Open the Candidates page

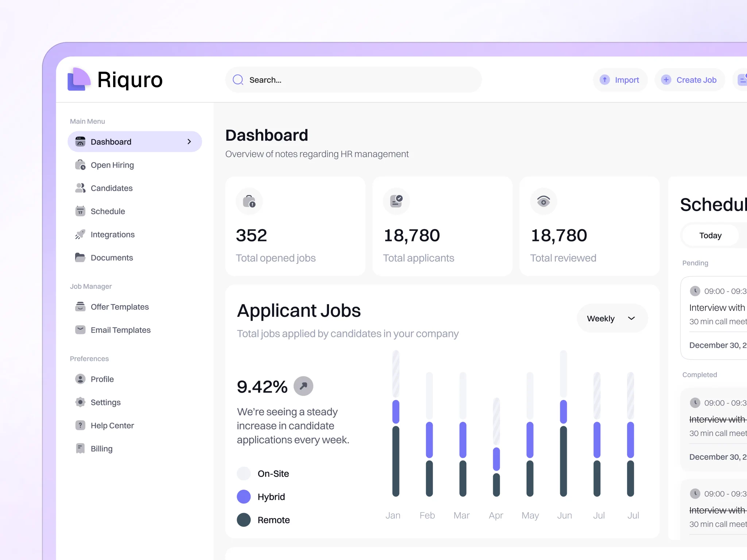tap(135, 188)
